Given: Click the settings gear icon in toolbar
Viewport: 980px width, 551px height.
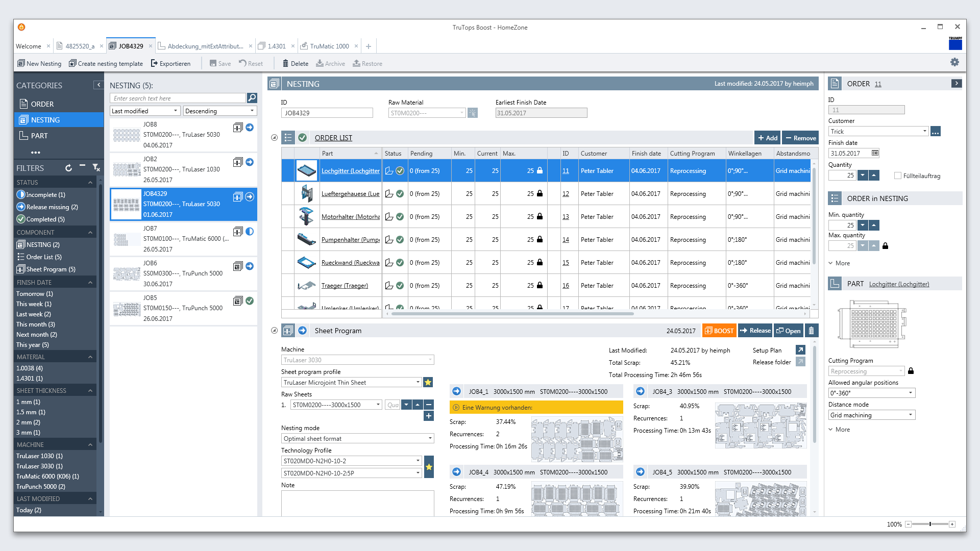Looking at the screenshot, I should pyautogui.click(x=954, y=62).
